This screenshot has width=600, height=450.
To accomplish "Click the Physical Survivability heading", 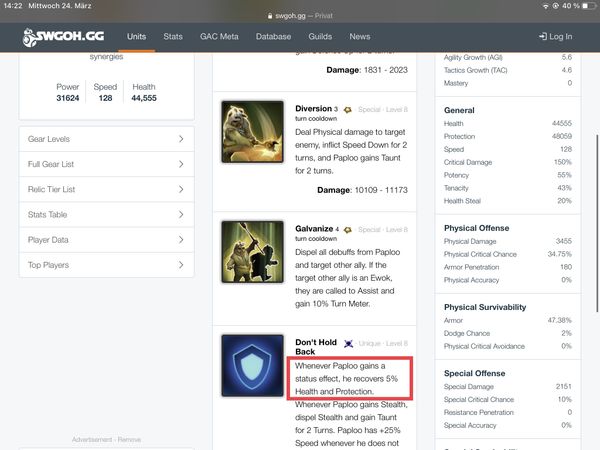I will pyautogui.click(x=485, y=307).
